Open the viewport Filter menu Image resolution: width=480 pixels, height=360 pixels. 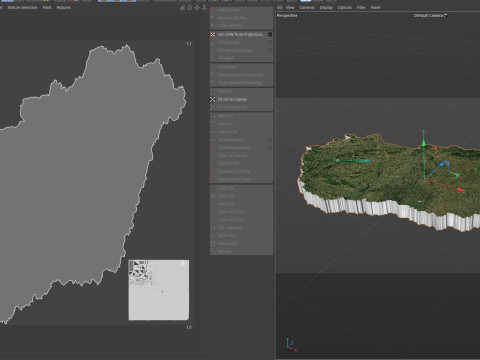click(x=361, y=7)
